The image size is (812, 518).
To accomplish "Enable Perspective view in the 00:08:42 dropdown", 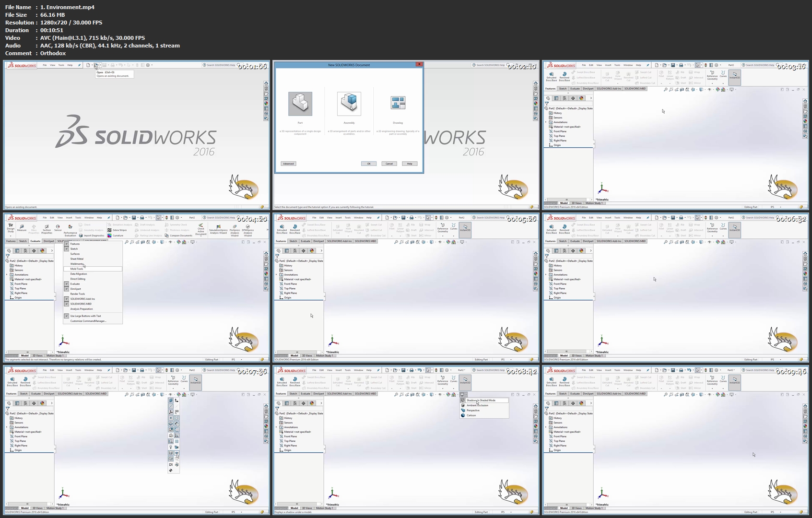I will (x=484, y=410).
